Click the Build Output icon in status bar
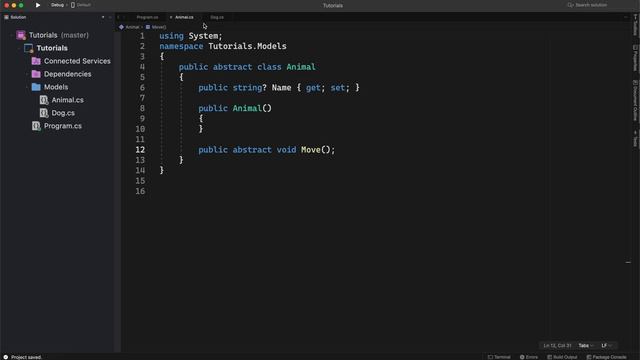This screenshot has height=360, width=640. tap(549, 357)
